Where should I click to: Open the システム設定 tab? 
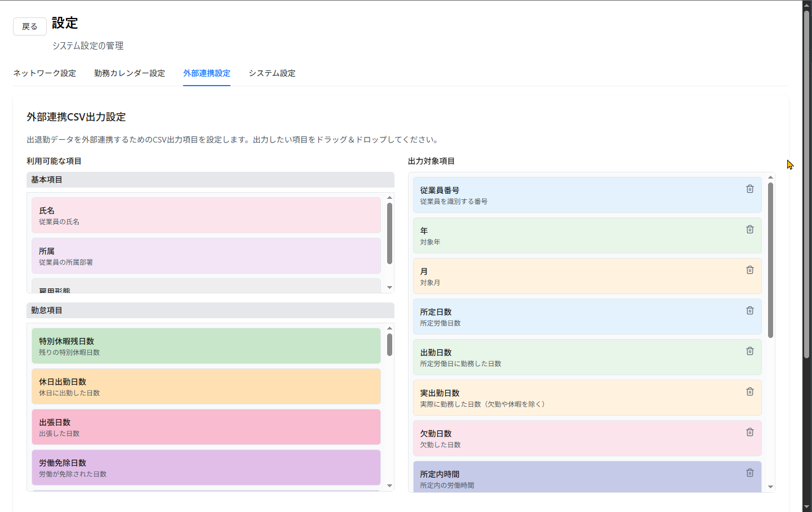[272, 73]
